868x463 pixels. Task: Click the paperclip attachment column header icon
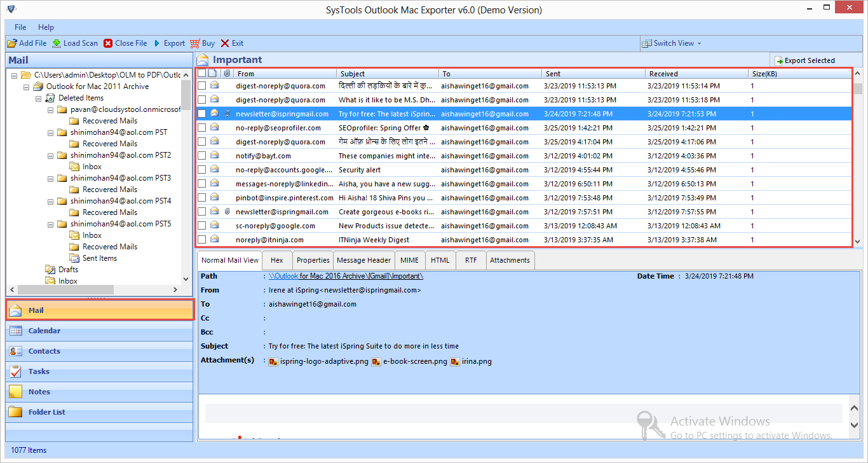click(x=226, y=74)
